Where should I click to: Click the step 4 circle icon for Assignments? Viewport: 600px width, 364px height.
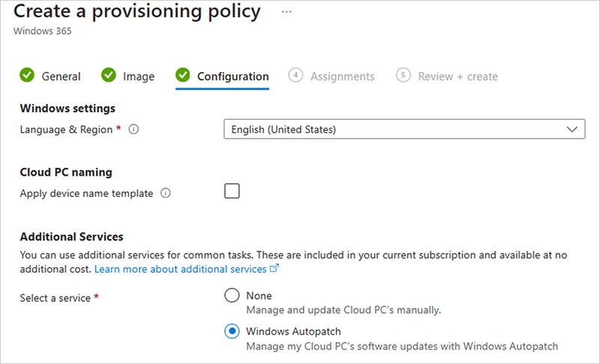point(295,75)
